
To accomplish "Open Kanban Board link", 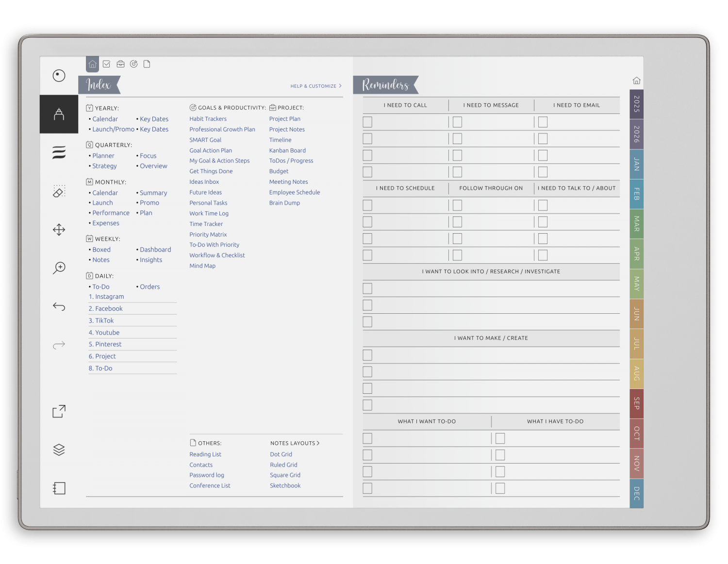I will 287,150.
